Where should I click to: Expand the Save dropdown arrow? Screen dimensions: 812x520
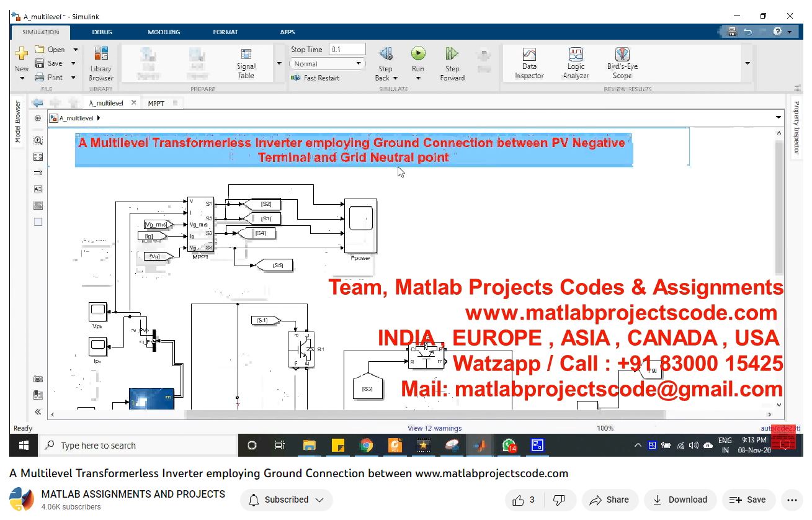73,63
